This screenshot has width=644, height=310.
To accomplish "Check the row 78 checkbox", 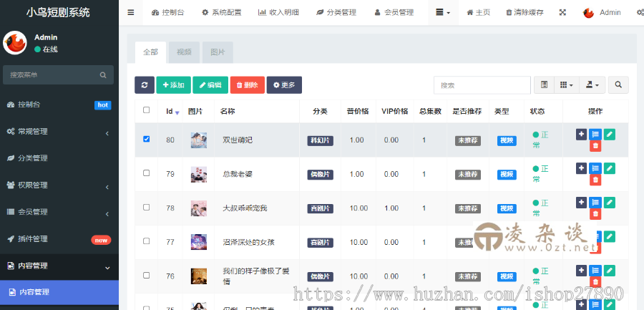I will tap(146, 207).
